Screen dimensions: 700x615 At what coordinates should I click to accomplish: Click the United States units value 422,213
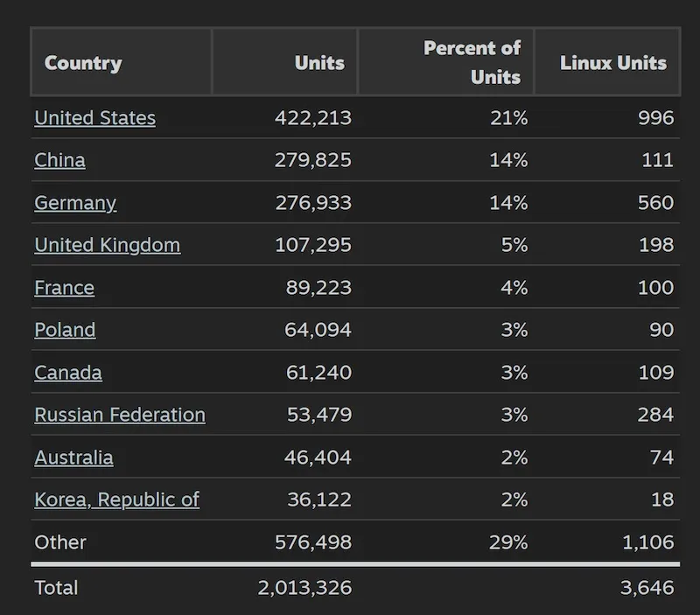312,118
